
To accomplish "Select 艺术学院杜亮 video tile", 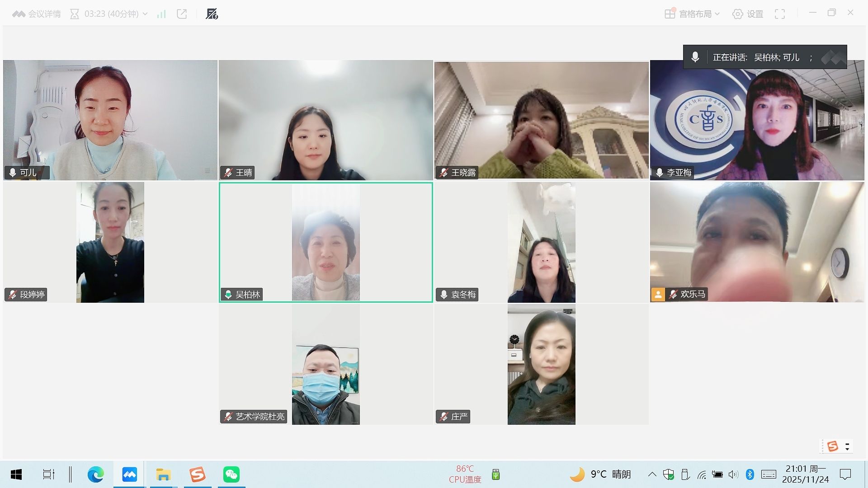I will (x=325, y=364).
